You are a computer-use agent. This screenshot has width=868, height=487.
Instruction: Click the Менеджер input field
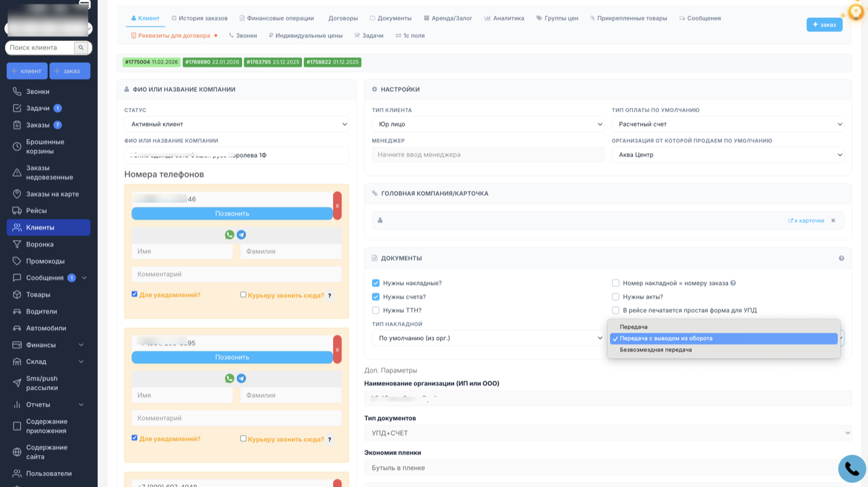pyautogui.click(x=487, y=155)
